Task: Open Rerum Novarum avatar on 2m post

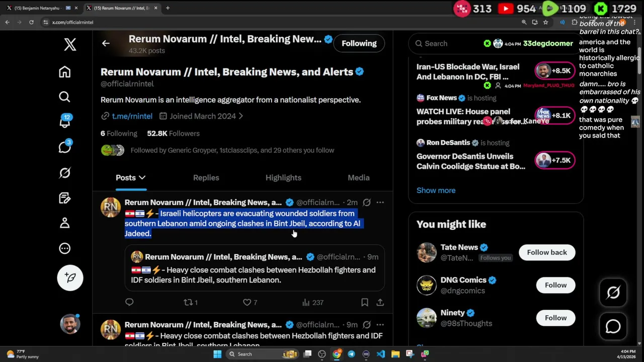Action: pos(110,208)
